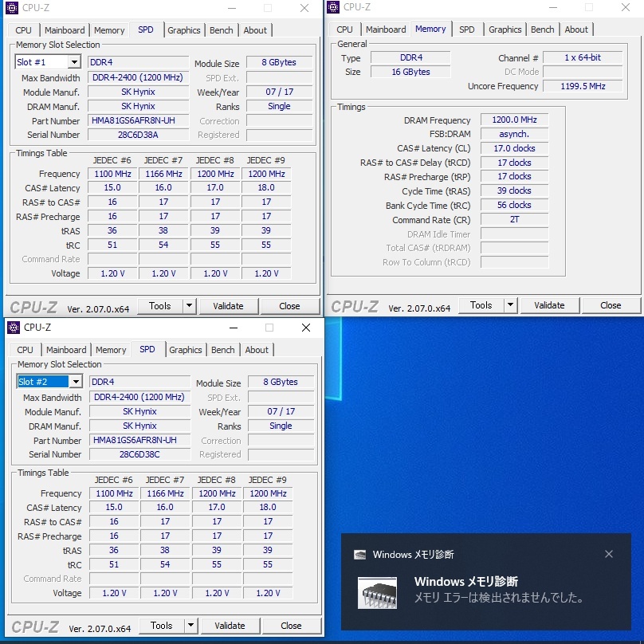Open Bench tab in Slot #2 window
The width and height of the screenshot is (644, 644).
pos(222,350)
